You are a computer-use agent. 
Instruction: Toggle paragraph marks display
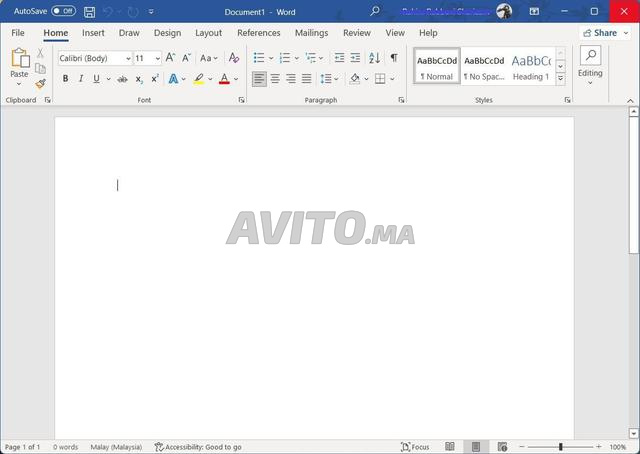coord(394,58)
